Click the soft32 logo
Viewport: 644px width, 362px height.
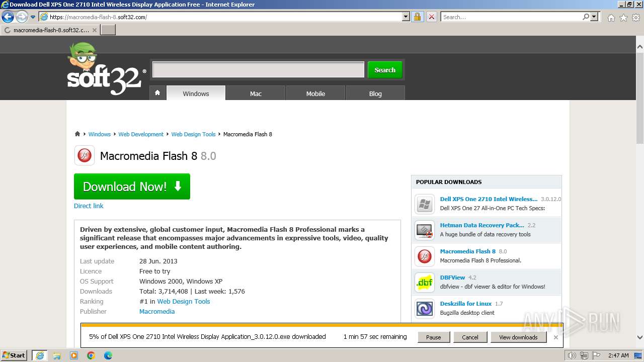click(106, 69)
